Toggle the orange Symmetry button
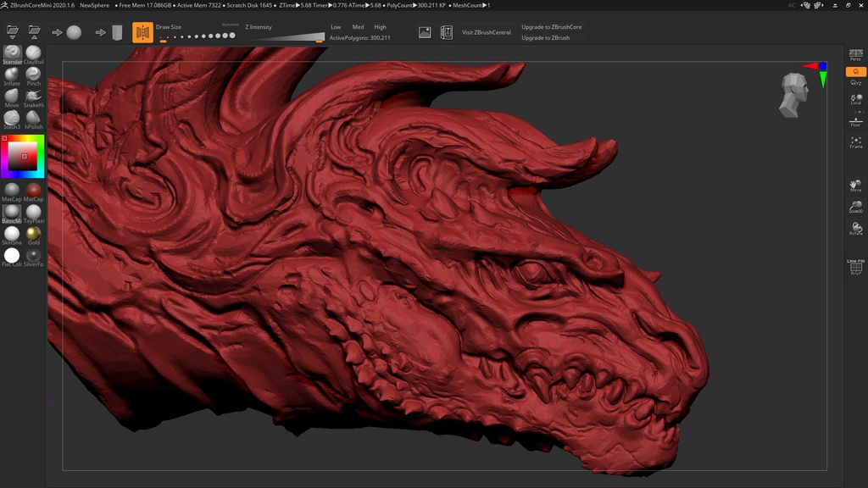868x488 pixels. 142,33
